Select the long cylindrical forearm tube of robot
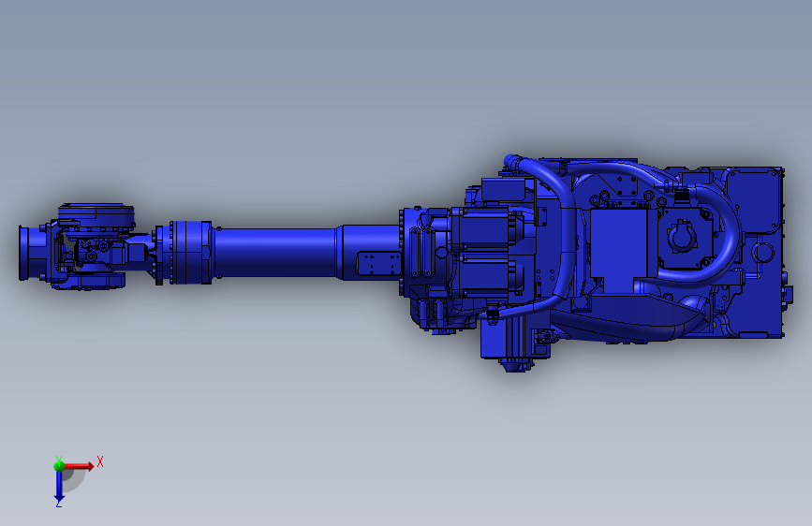This screenshot has width=812, height=526. (275, 253)
